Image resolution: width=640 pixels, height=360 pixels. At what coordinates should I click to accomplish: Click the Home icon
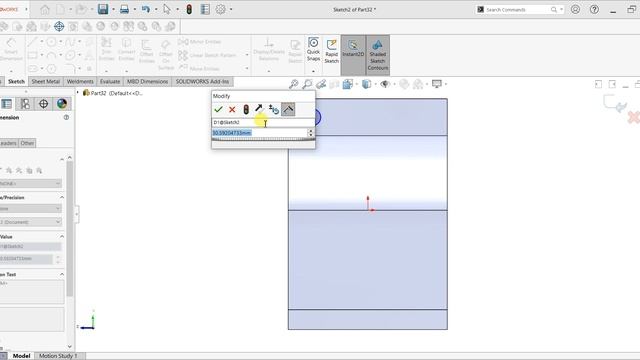(x=45, y=9)
